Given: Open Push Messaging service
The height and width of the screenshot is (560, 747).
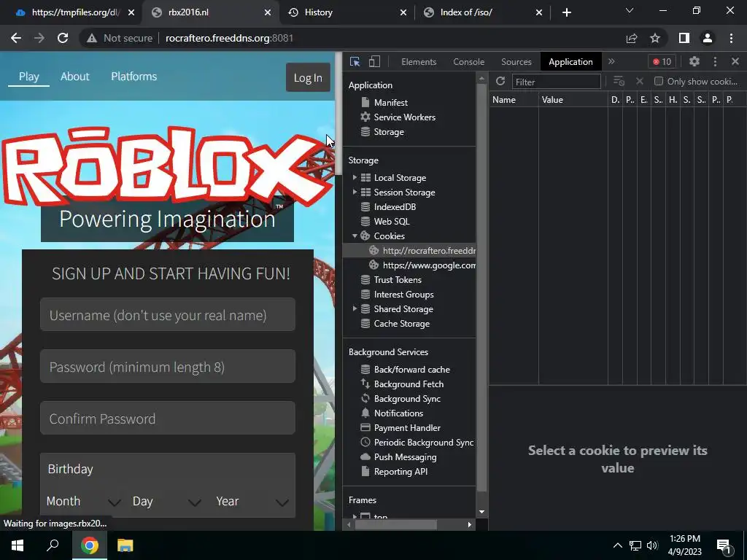Looking at the screenshot, I should tap(405, 457).
